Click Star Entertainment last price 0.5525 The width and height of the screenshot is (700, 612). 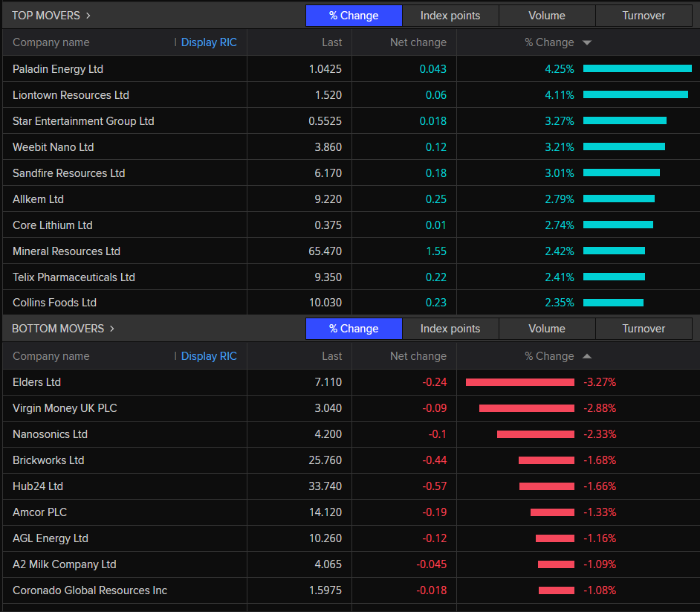click(325, 121)
